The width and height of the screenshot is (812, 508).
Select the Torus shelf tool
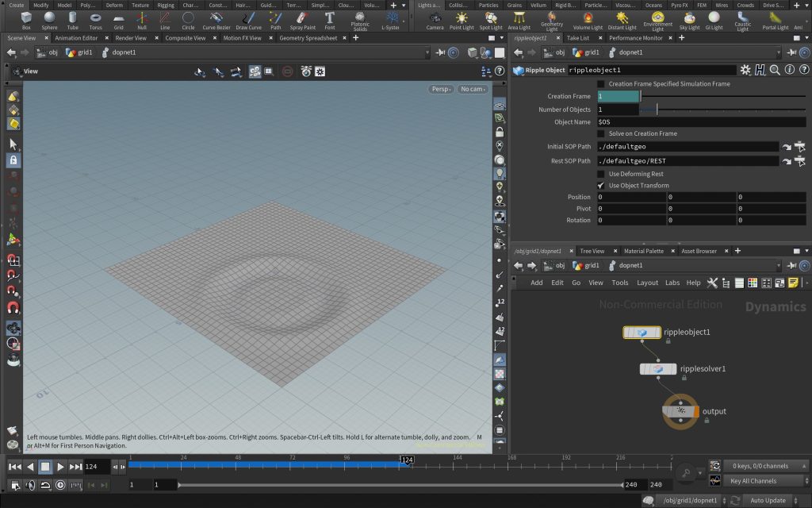point(96,21)
